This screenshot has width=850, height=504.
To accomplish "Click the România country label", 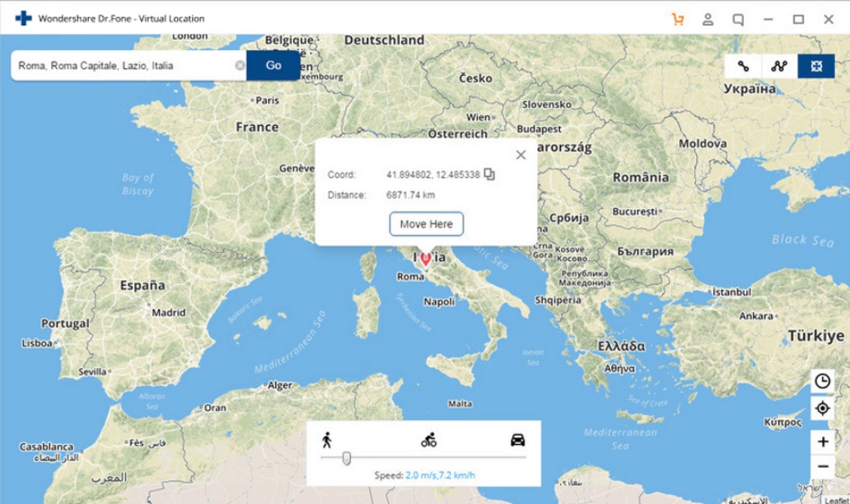I will (641, 177).
